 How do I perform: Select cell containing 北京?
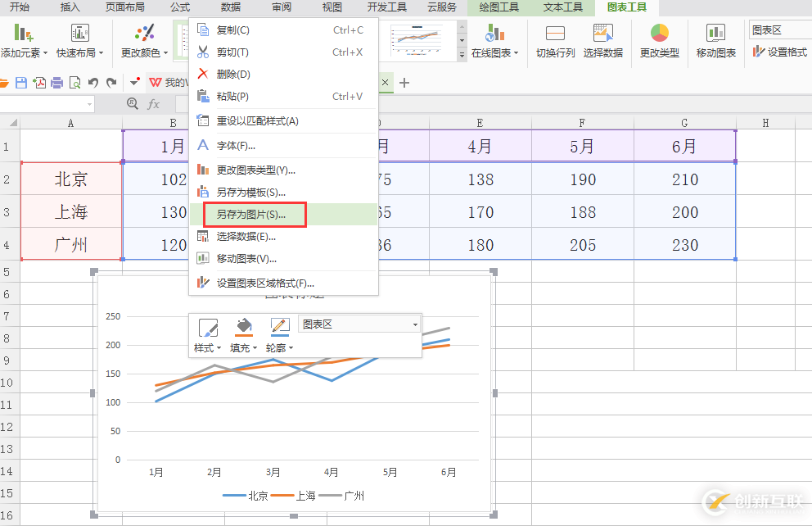[x=71, y=179]
